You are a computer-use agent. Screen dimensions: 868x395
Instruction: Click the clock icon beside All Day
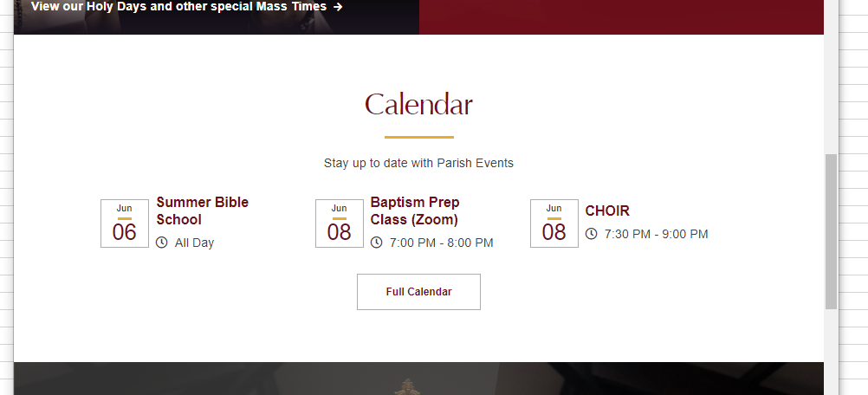coord(162,243)
